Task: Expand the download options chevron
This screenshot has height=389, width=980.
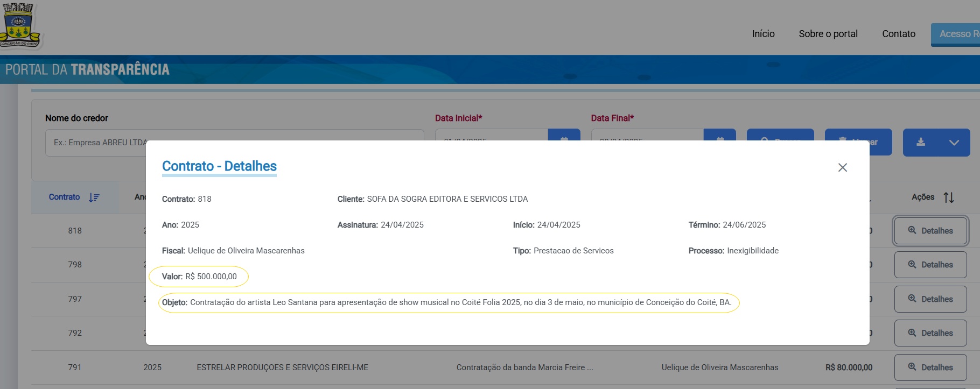Action: (954, 143)
